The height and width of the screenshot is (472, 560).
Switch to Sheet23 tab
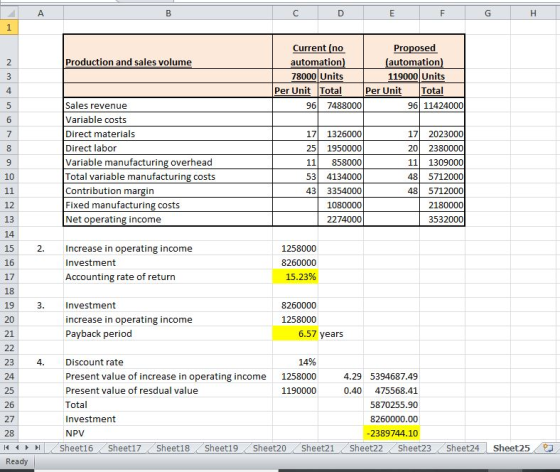[x=414, y=448]
